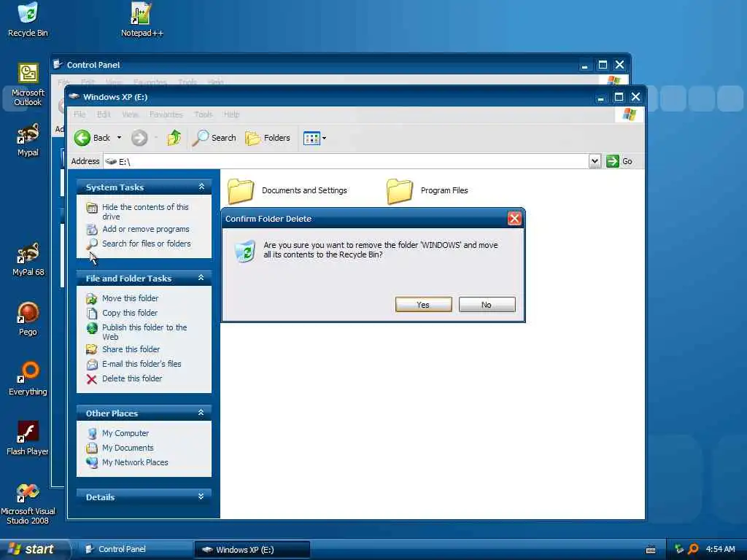The width and height of the screenshot is (747, 560).
Task: Click the orange magnifier tray icon
Action: click(694, 549)
